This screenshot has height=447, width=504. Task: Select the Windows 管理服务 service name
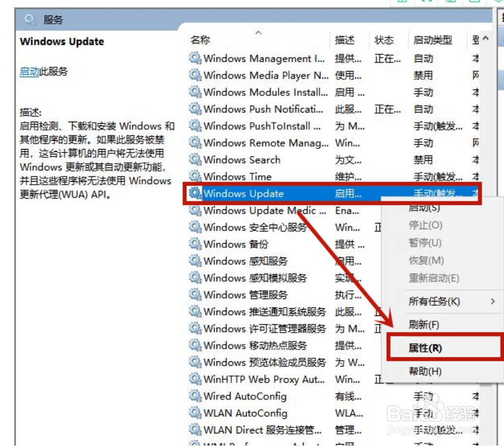click(246, 295)
